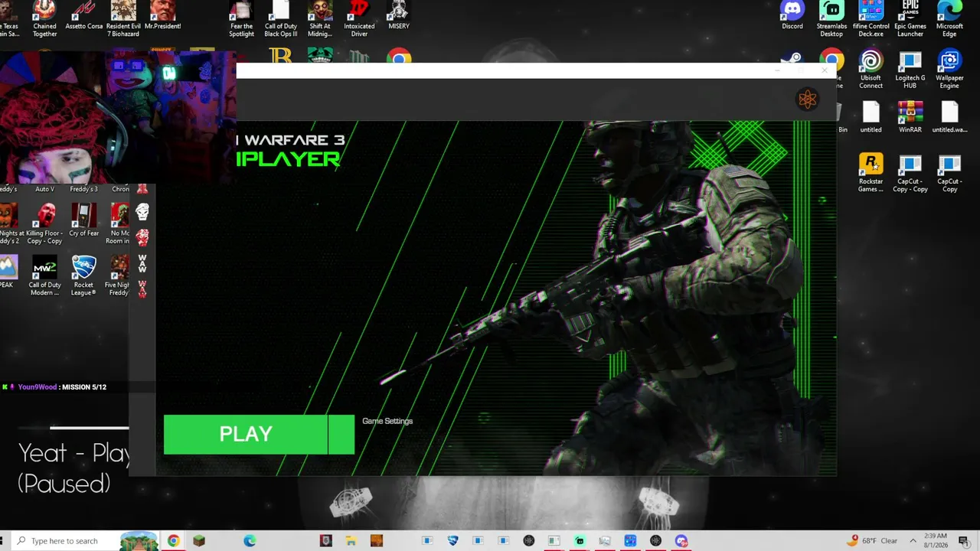Open the dropdown arrow beside the PLAY button
The height and width of the screenshot is (551, 980).
(341, 435)
